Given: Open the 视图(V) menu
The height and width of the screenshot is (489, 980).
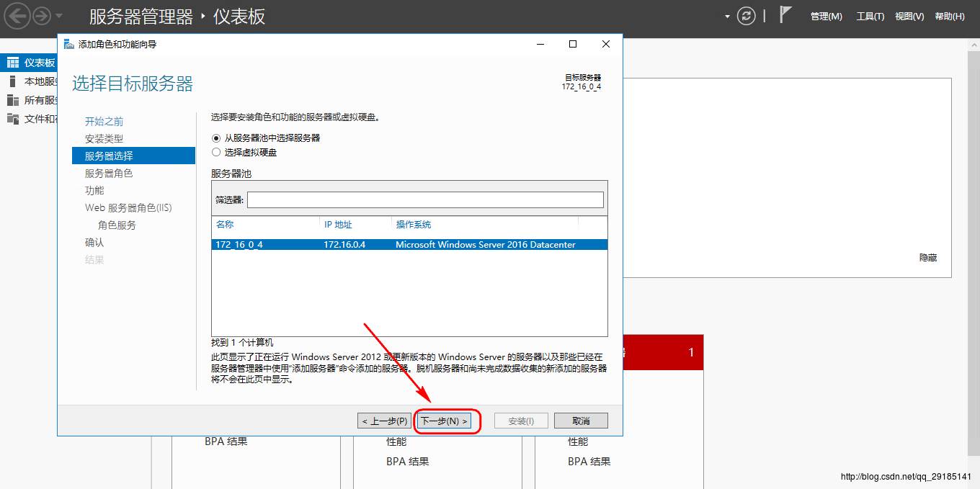Looking at the screenshot, I should [x=909, y=17].
